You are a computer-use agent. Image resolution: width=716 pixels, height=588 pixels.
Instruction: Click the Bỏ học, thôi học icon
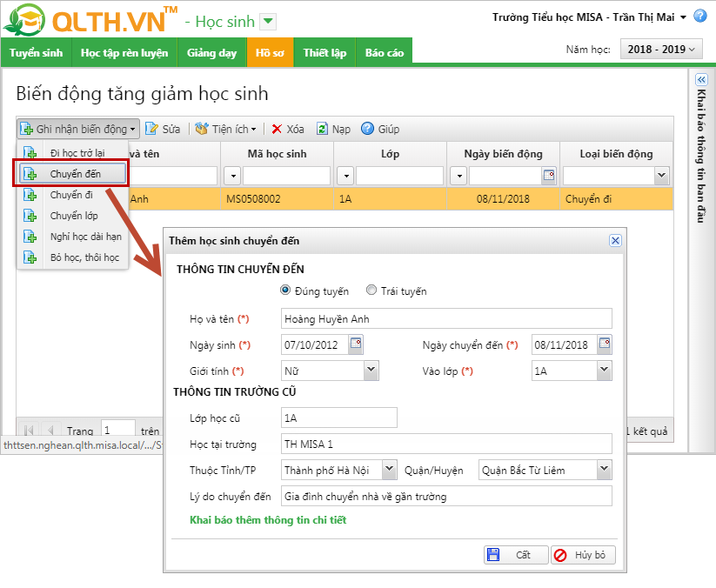pos(30,257)
